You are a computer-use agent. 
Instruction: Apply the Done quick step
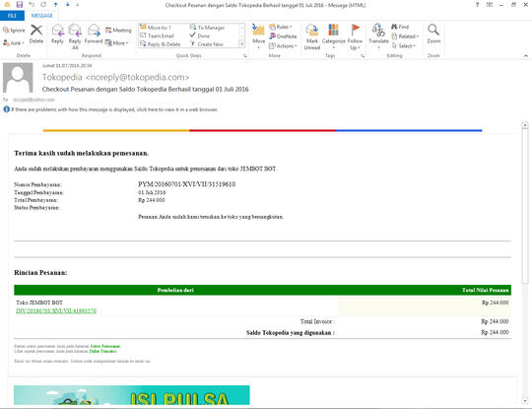pos(200,35)
